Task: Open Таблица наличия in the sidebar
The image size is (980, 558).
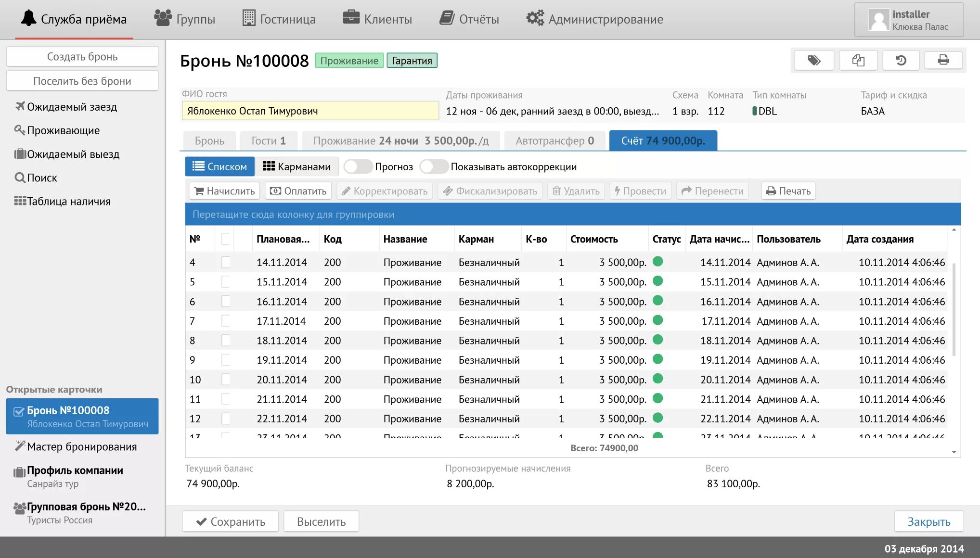Action: [68, 202]
